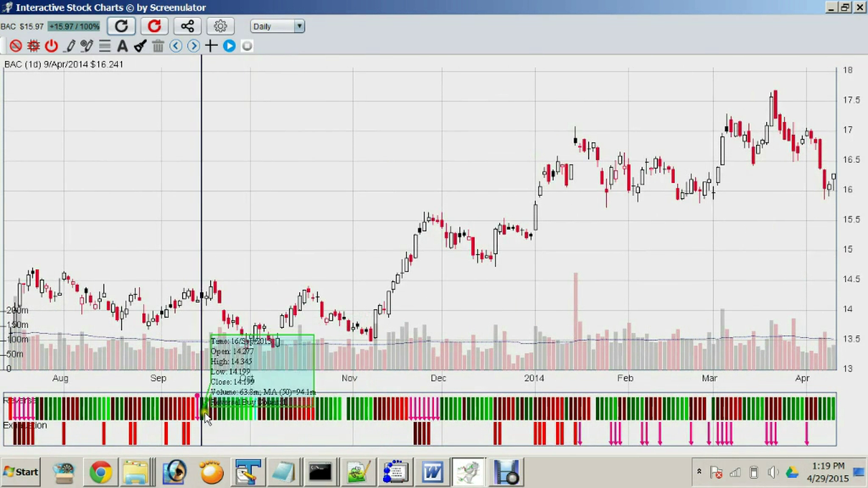868x488 pixels.
Task: Open the Daily timeframe dropdown
Action: pos(277,26)
